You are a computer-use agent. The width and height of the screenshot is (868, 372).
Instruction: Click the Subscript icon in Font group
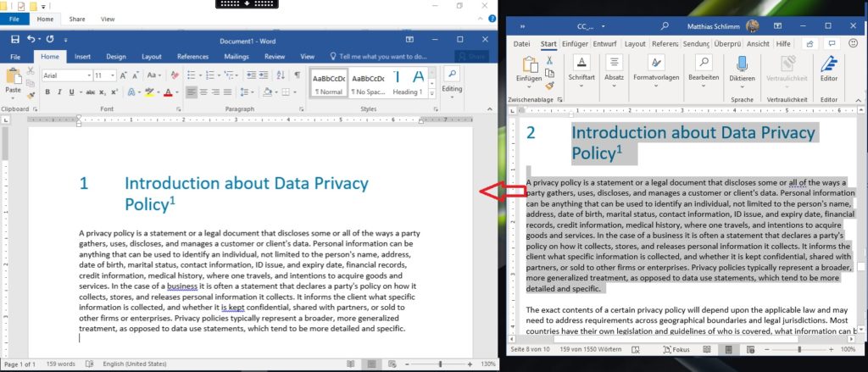pyautogui.click(x=103, y=92)
